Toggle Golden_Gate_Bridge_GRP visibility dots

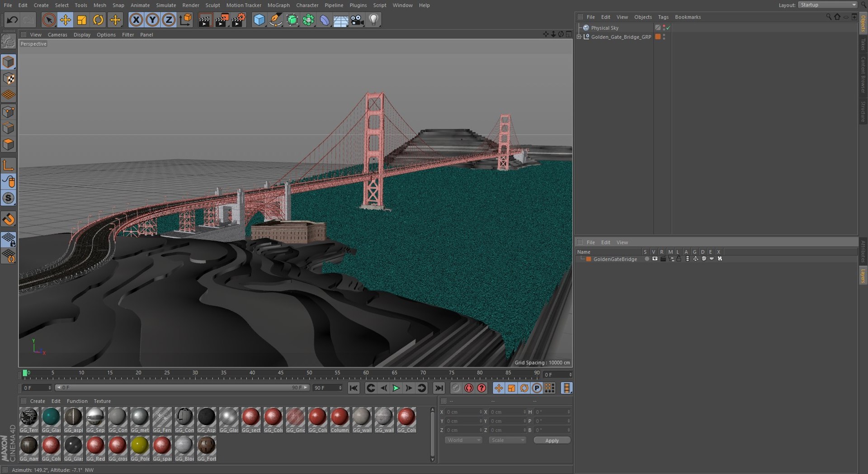(664, 37)
